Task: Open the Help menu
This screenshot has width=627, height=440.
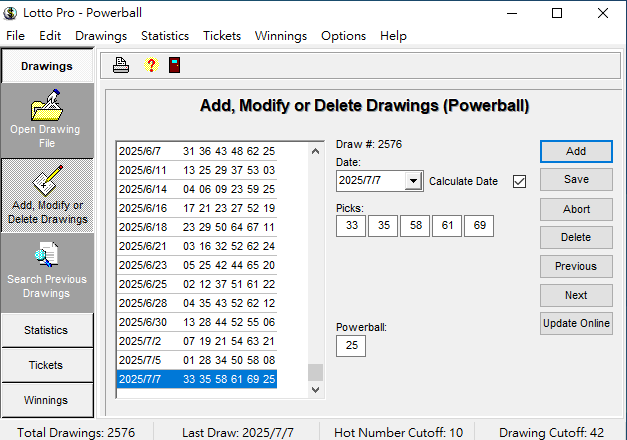Action: pos(393,36)
